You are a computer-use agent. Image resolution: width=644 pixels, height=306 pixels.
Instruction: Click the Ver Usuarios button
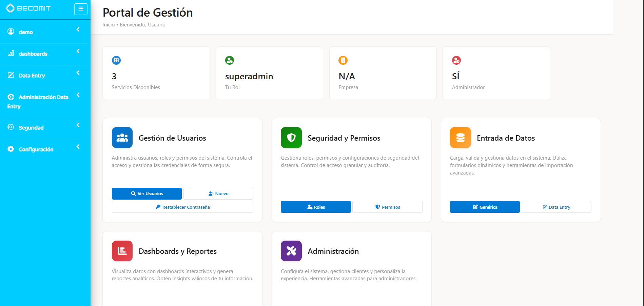pyautogui.click(x=147, y=193)
